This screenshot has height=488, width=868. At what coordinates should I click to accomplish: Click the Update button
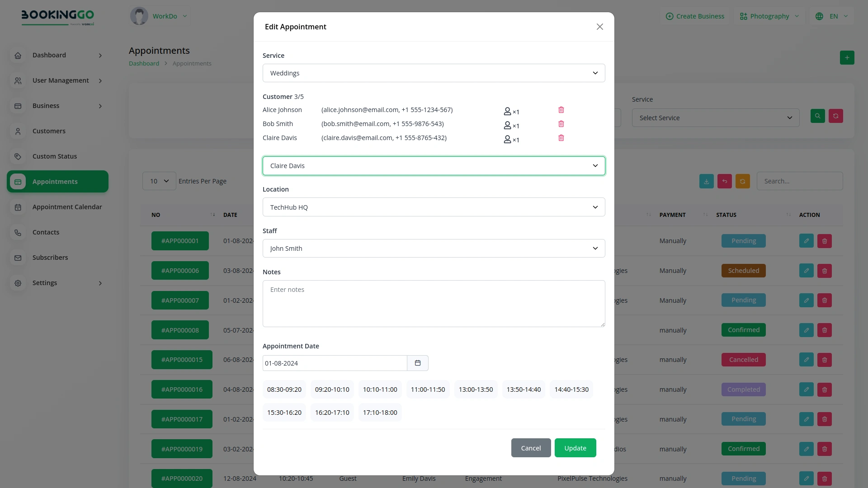tap(575, 447)
